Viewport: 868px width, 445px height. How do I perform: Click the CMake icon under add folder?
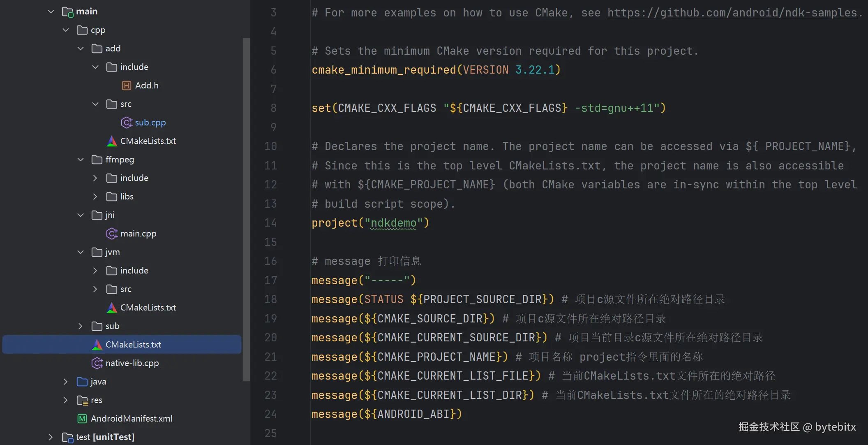112,141
